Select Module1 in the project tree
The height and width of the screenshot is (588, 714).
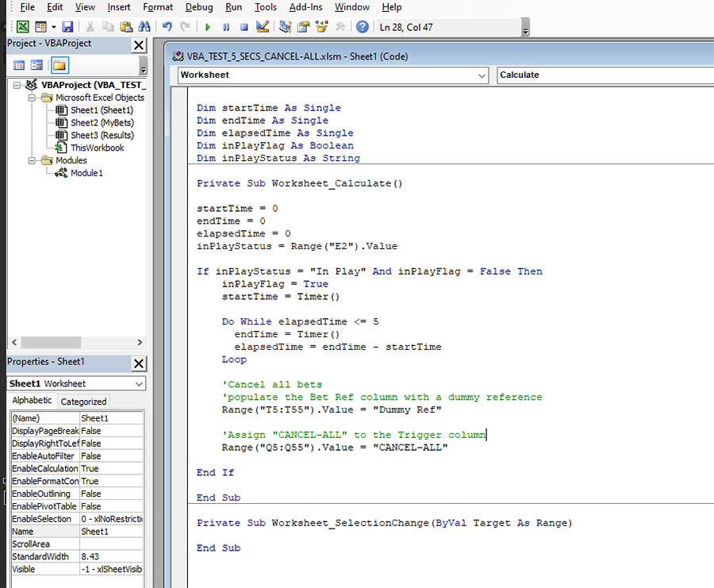86,173
